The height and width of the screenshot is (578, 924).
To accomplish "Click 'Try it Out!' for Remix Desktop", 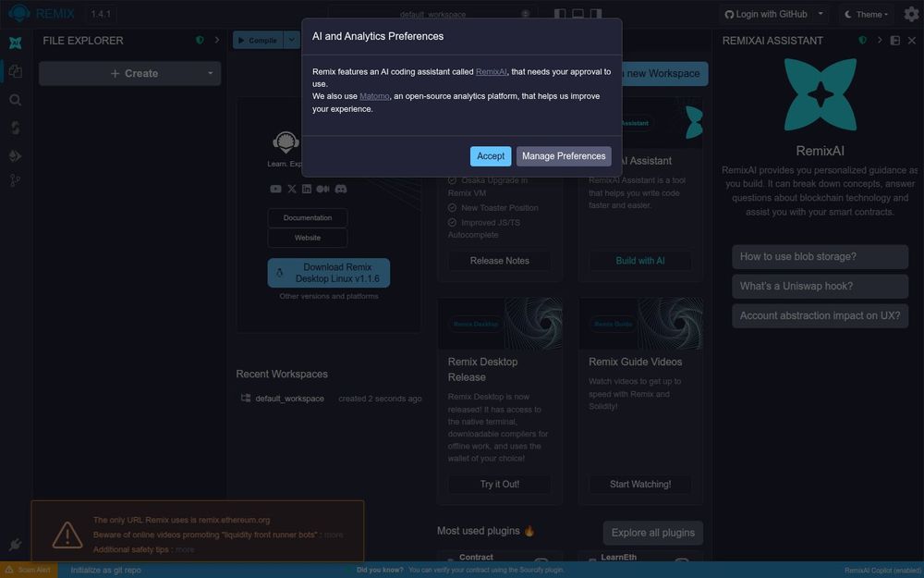I will [500, 485].
